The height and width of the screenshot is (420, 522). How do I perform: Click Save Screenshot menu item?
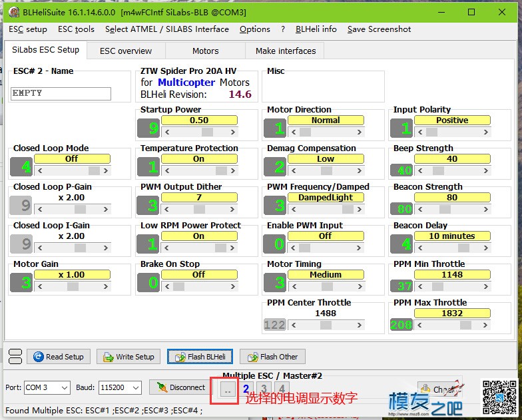coord(380,29)
